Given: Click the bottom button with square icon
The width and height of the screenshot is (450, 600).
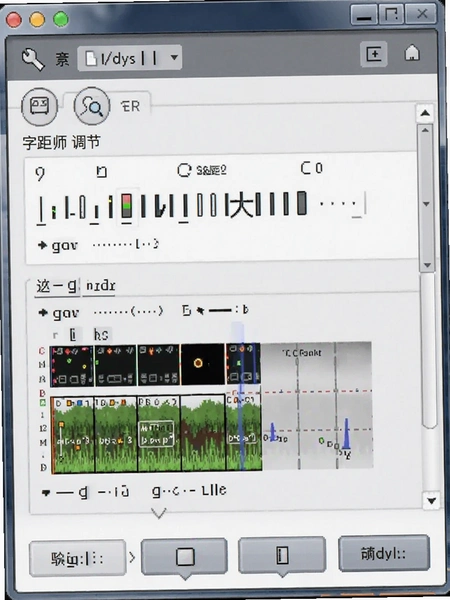Looking at the screenshot, I should 184,557.
